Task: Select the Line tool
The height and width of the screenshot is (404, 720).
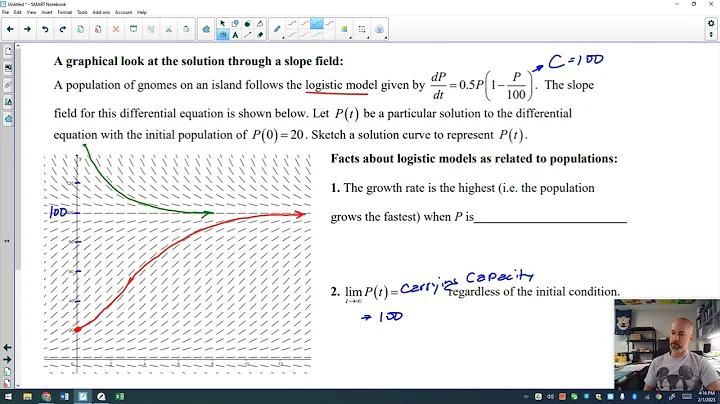Action: 248,35
